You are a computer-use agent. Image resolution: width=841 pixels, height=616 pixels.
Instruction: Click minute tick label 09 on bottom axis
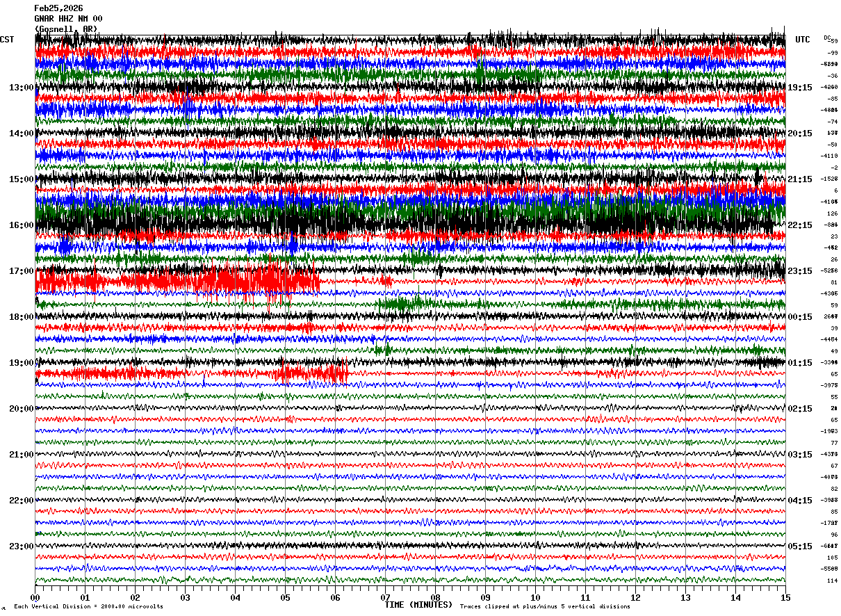(x=485, y=598)
